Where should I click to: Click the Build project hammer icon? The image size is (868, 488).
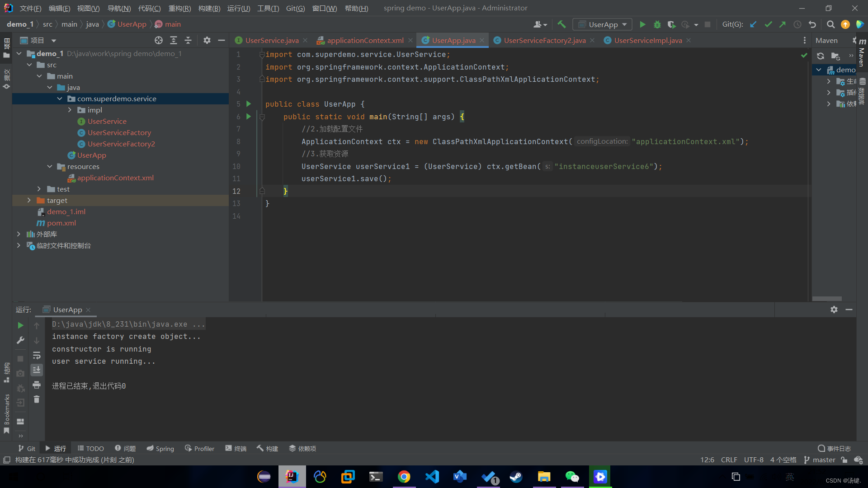pyautogui.click(x=561, y=24)
